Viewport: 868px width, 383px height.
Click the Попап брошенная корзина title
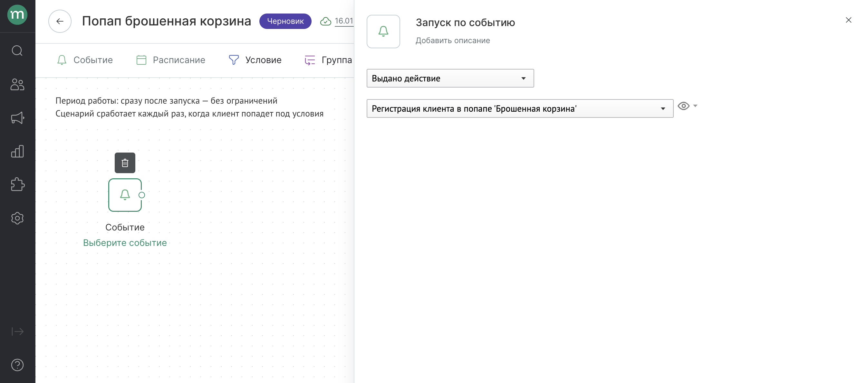pyautogui.click(x=167, y=21)
